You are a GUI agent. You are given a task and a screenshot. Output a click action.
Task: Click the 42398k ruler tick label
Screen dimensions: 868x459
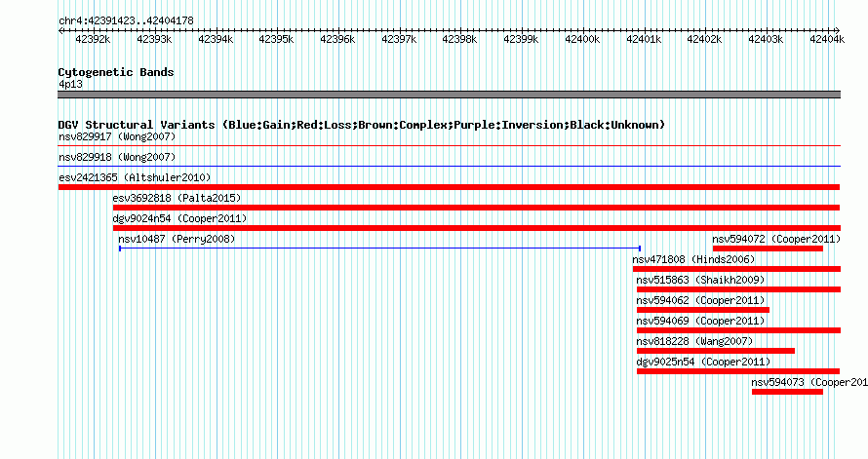tap(459, 39)
